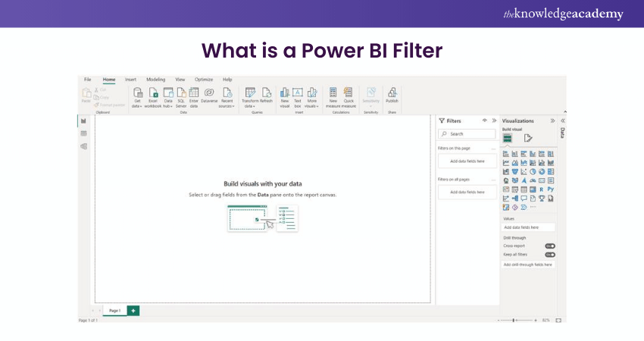
Task: Collapse the Visualizations pane with chevrons
Action: (552, 120)
